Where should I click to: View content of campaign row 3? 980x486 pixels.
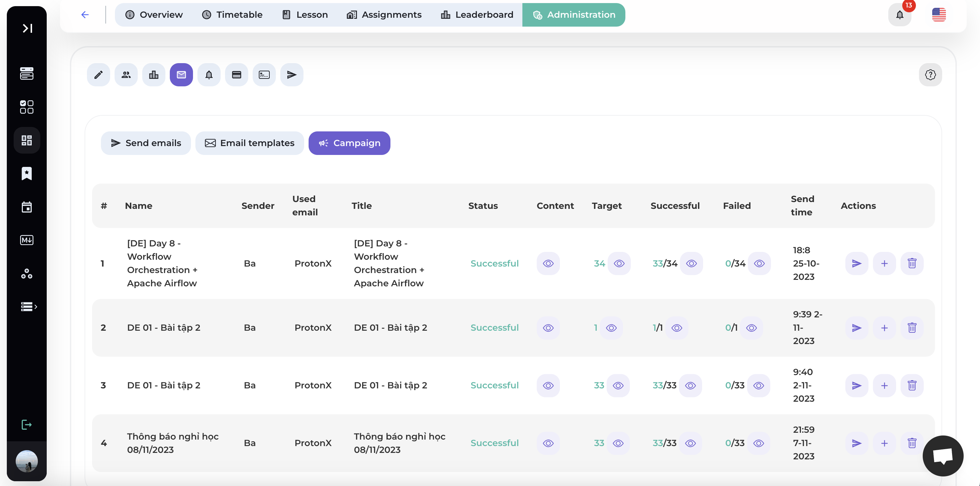[548, 385]
